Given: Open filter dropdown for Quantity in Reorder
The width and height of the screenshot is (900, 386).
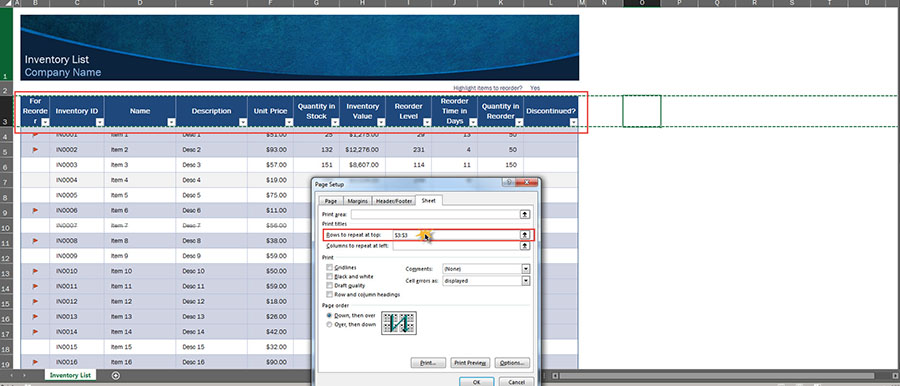Looking at the screenshot, I should coord(519,122).
